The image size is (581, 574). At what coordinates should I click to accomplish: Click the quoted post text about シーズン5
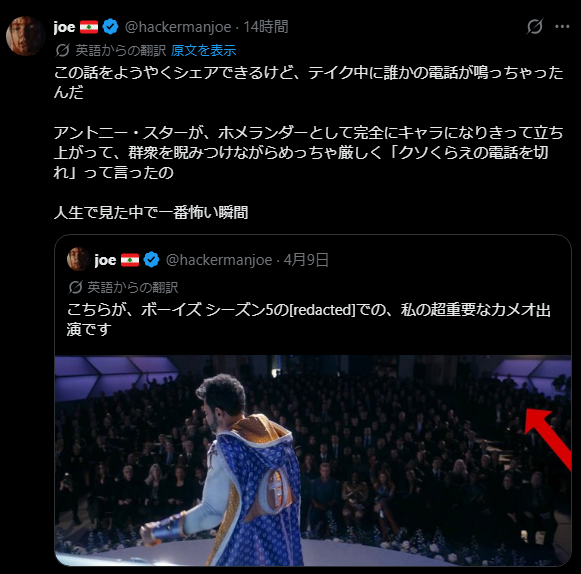(x=308, y=319)
